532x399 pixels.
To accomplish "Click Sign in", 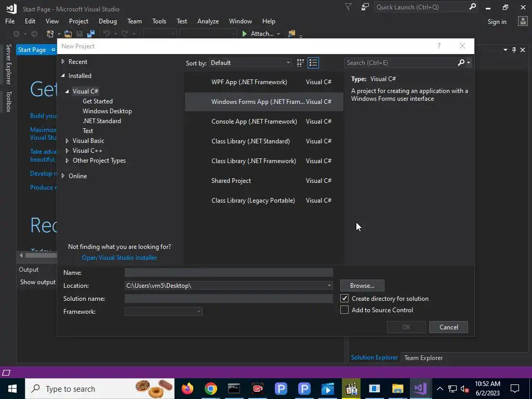I will (497, 22).
